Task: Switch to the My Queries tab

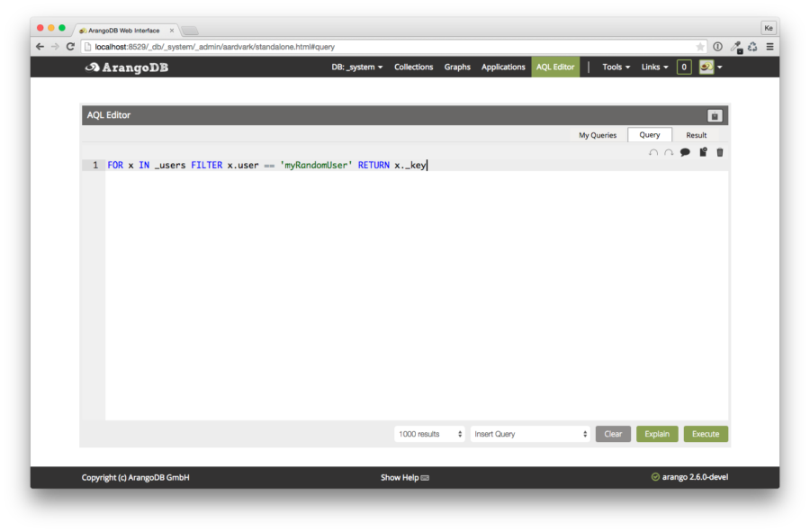Action: point(598,135)
